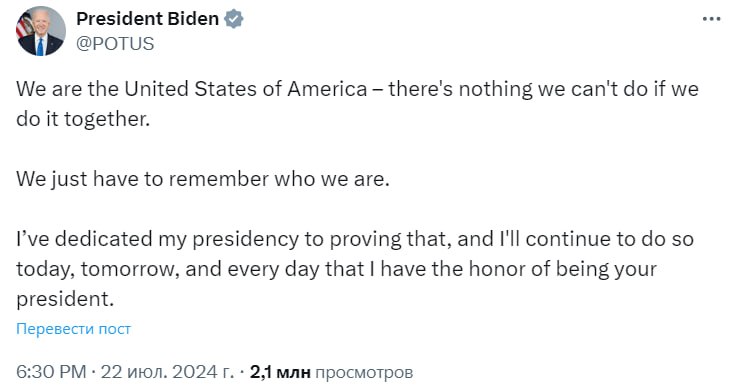Click the American flag in the avatar photo

pyautogui.click(x=22, y=27)
